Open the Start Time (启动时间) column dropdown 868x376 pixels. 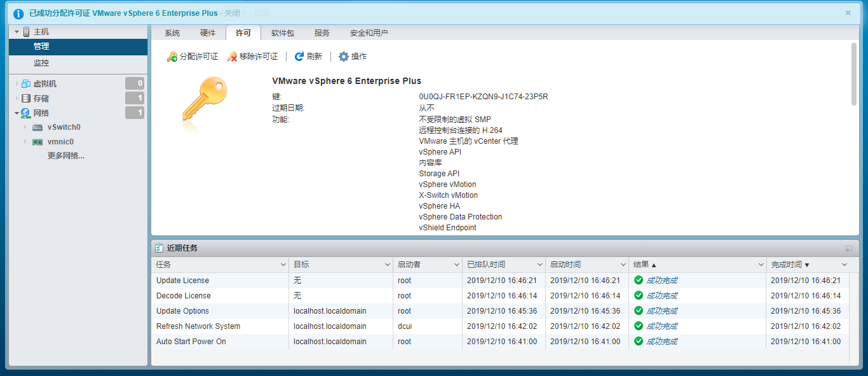[x=623, y=265]
